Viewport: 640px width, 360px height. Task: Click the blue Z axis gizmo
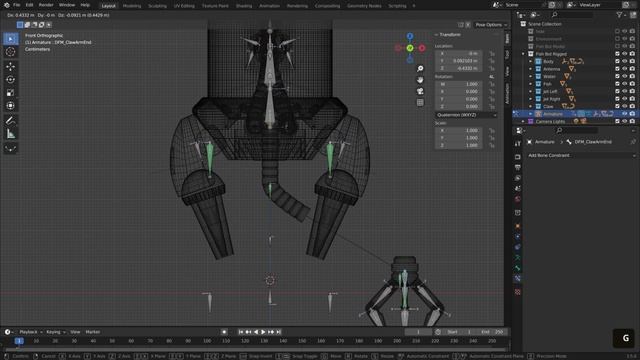(410, 36)
